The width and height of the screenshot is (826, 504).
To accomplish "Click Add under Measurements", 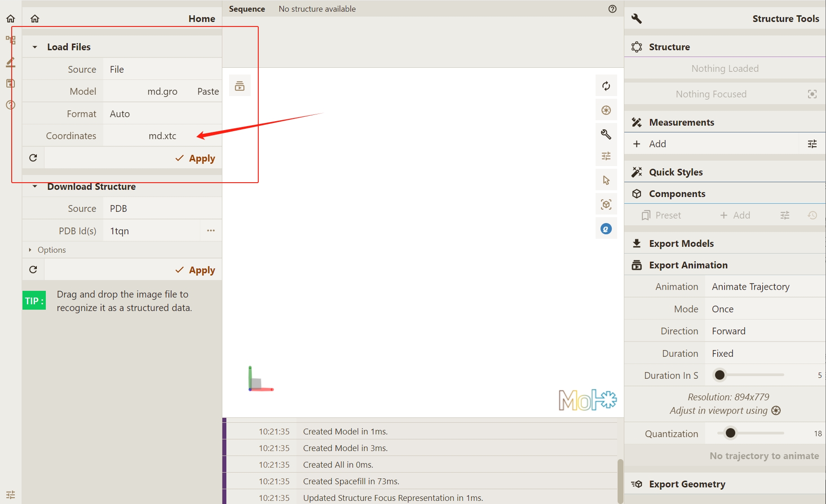I will pos(657,144).
